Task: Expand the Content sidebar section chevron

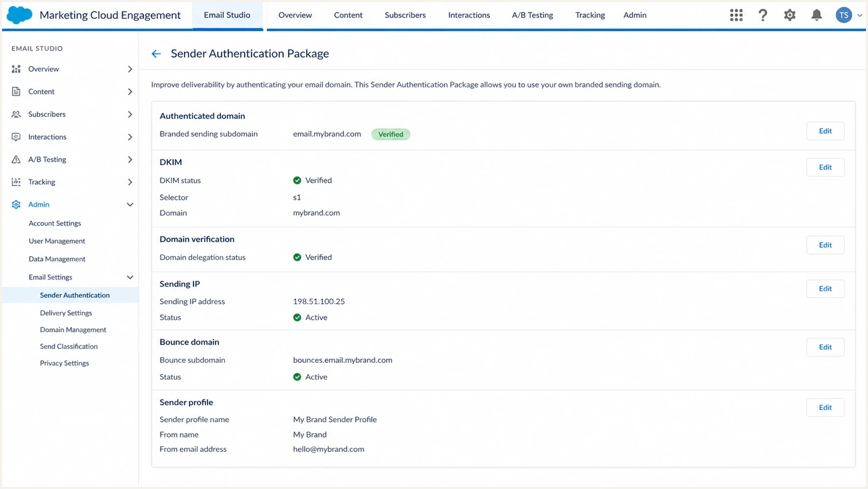Action: tap(130, 91)
